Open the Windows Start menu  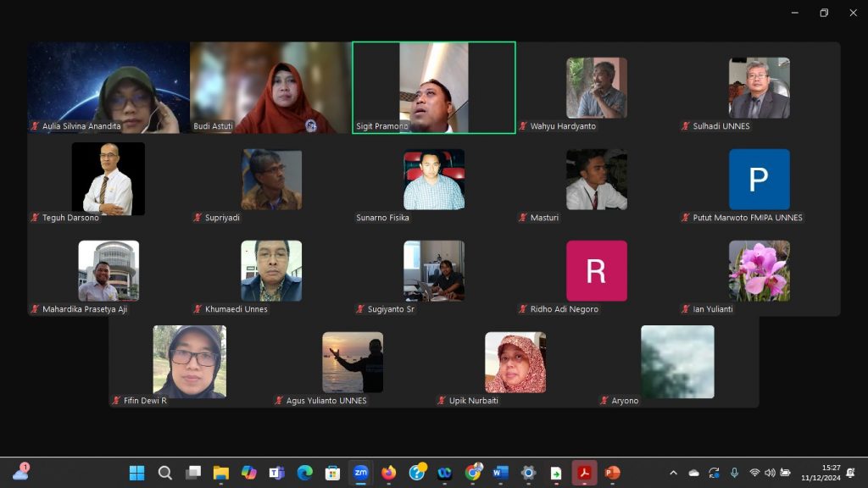point(136,473)
